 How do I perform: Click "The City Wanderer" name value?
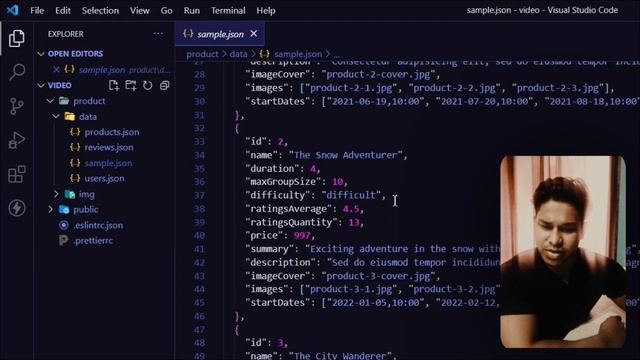[x=340, y=356]
